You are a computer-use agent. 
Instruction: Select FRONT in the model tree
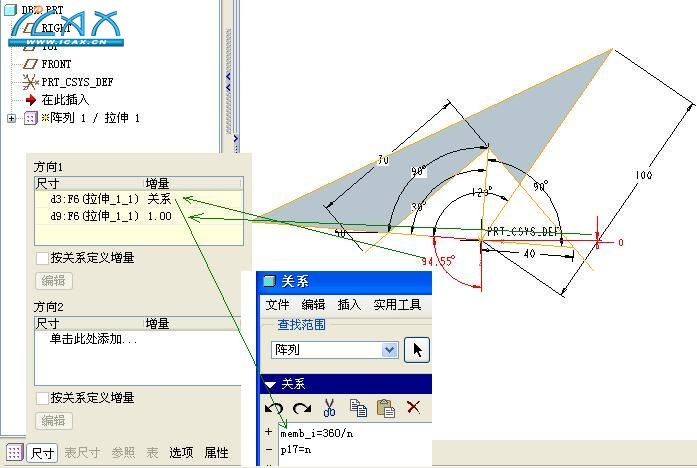[x=56, y=64]
